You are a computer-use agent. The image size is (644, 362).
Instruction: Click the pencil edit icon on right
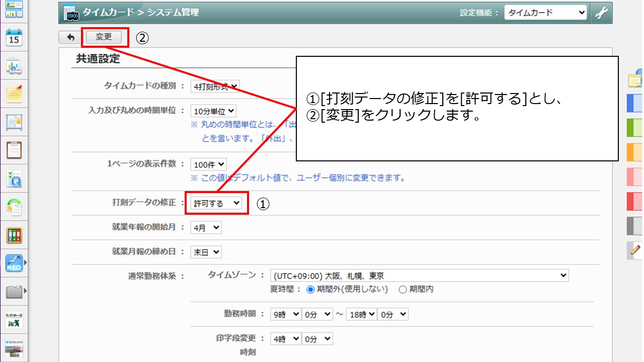click(x=635, y=249)
